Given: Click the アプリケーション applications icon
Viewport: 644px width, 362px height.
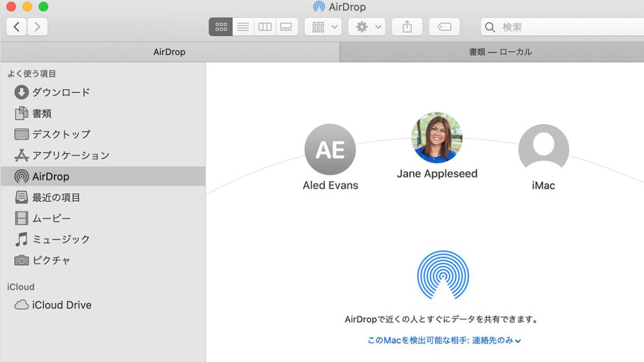Looking at the screenshot, I should coord(22,155).
